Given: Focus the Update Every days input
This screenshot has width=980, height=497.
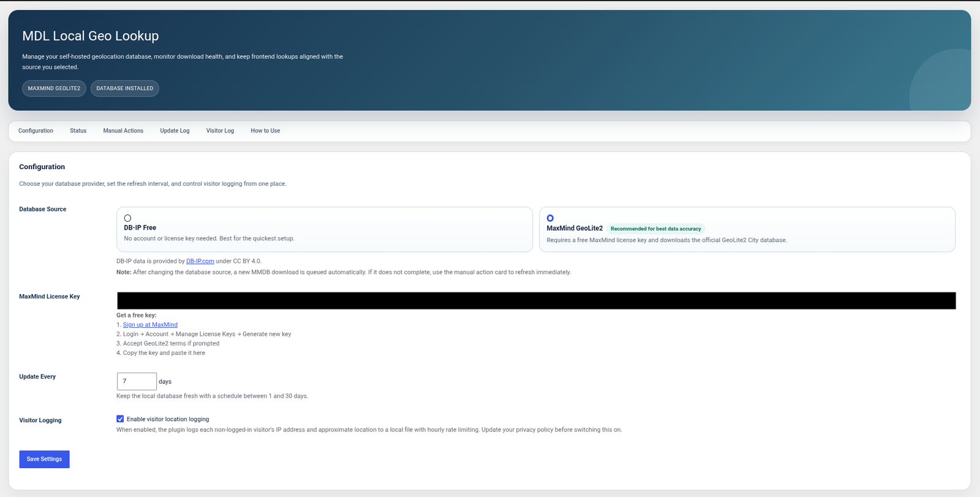Looking at the screenshot, I should tap(137, 381).
